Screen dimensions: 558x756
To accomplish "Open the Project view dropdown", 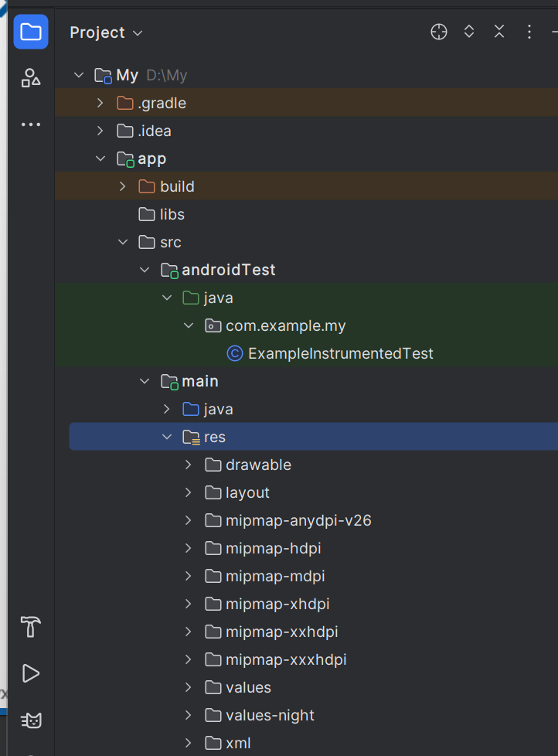I will click(x=106, y=32).
